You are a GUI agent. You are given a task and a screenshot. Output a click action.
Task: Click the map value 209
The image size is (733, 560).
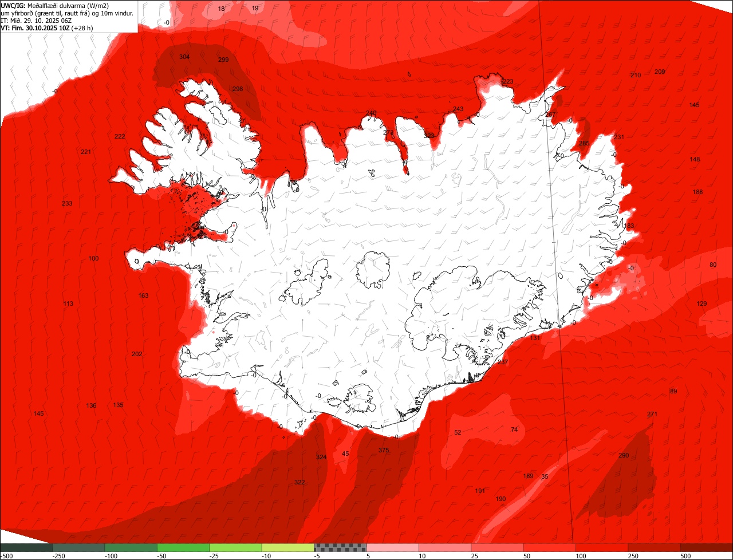[x=660, y=72]
